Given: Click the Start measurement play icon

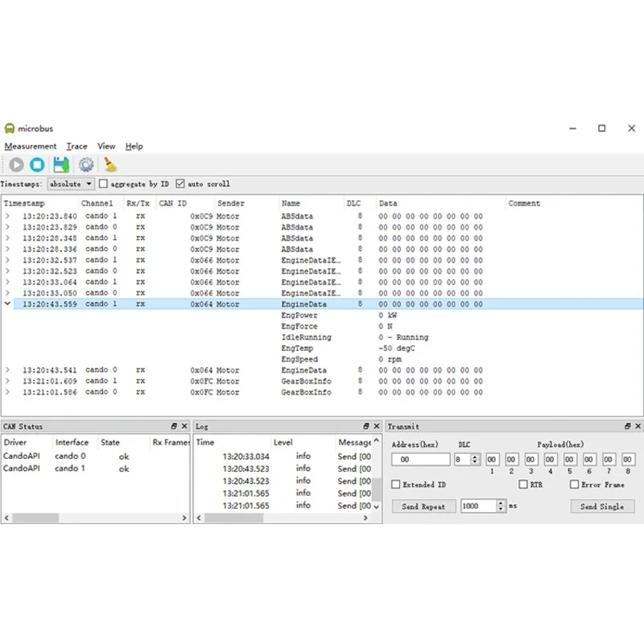Looking at the screenshot, I should (x=16, y=165).
